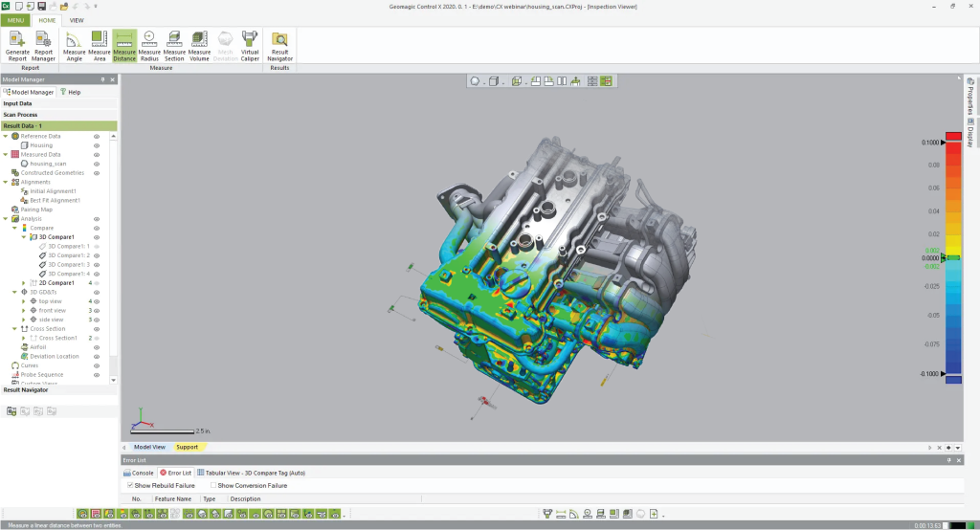Open the Virtual Caliper tool

tap(250, 44)
